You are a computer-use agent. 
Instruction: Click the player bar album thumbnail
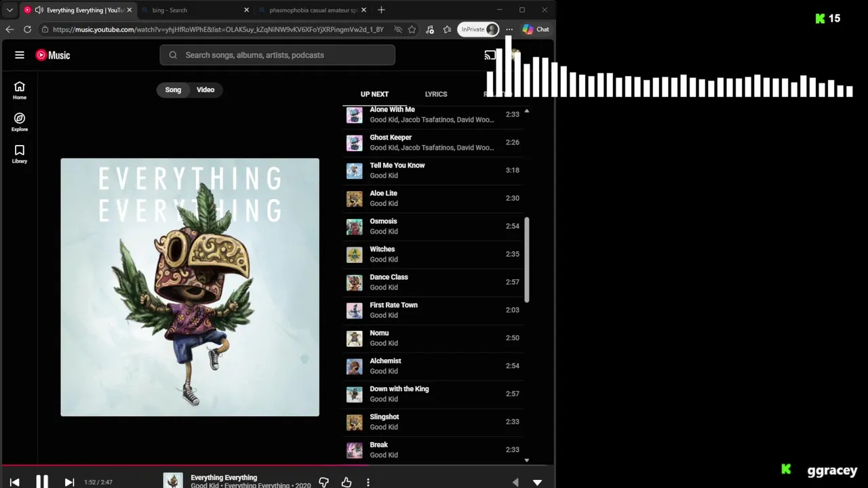click(173, 481)
